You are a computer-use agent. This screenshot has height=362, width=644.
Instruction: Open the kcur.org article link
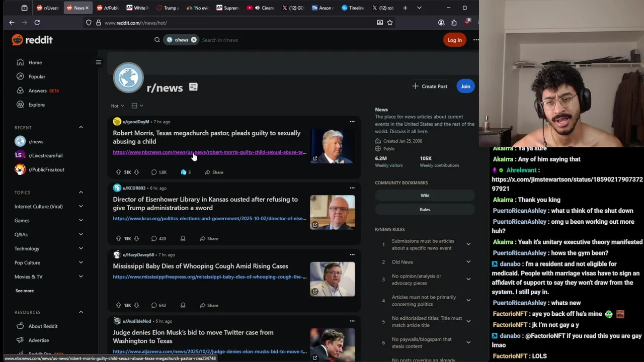(209, 219)
